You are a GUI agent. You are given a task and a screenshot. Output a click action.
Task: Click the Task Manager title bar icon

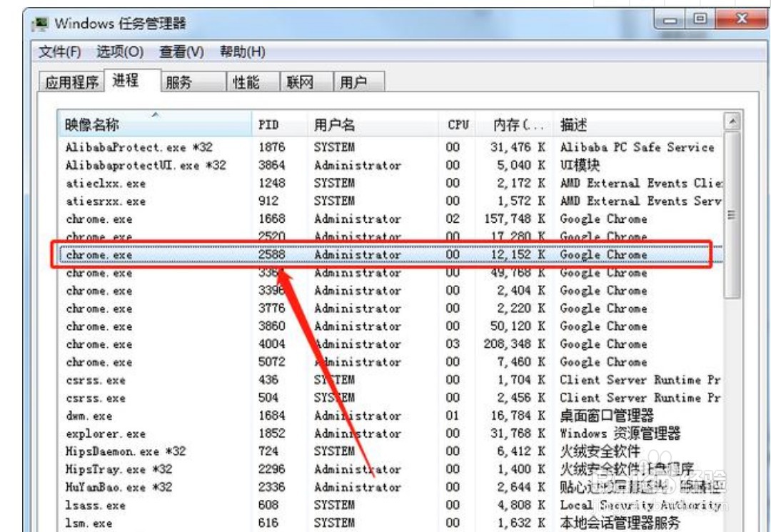[40, 24]
